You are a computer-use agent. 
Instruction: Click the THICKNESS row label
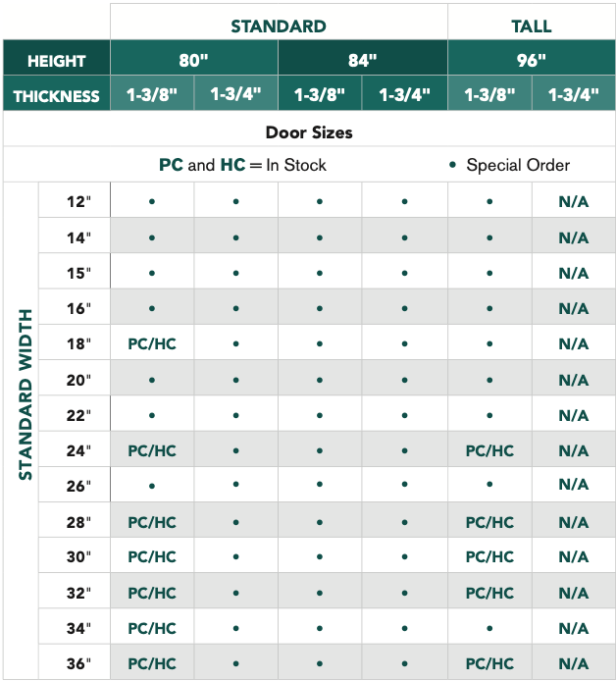[57, 96]
